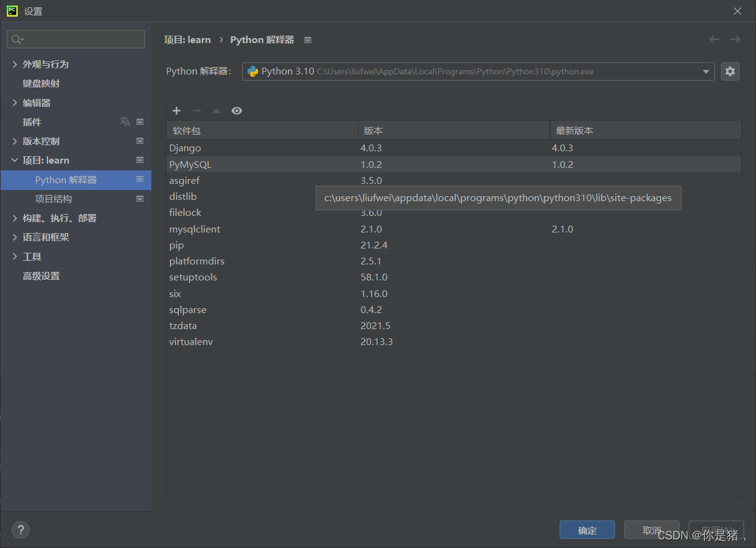The height and width of the screenshot is (548, 756).
Task: Click the PyCharm logo in title bar
Action: click(x=12, y=11)
